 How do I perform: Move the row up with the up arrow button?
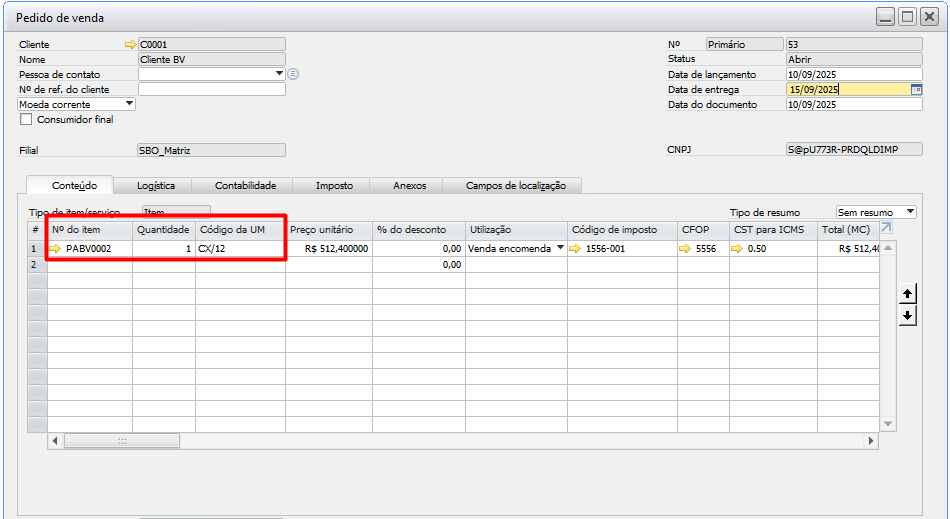(x=907, y=294)
